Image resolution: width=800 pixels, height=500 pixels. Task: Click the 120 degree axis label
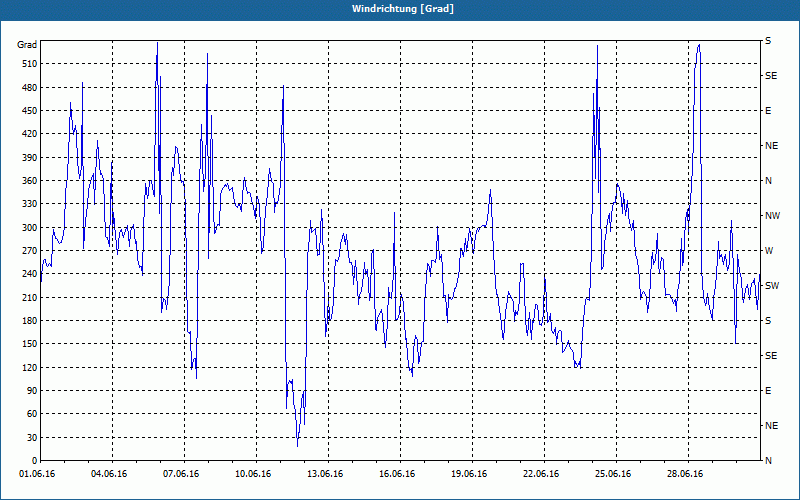[x=30, y=367]
